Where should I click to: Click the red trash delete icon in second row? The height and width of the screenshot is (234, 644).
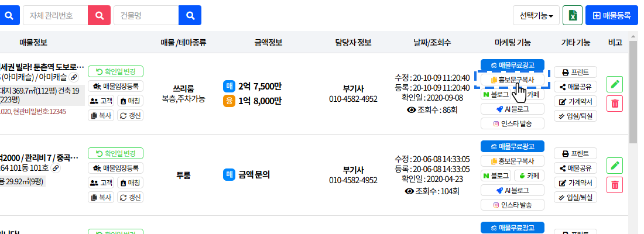(x=615, y=185)
